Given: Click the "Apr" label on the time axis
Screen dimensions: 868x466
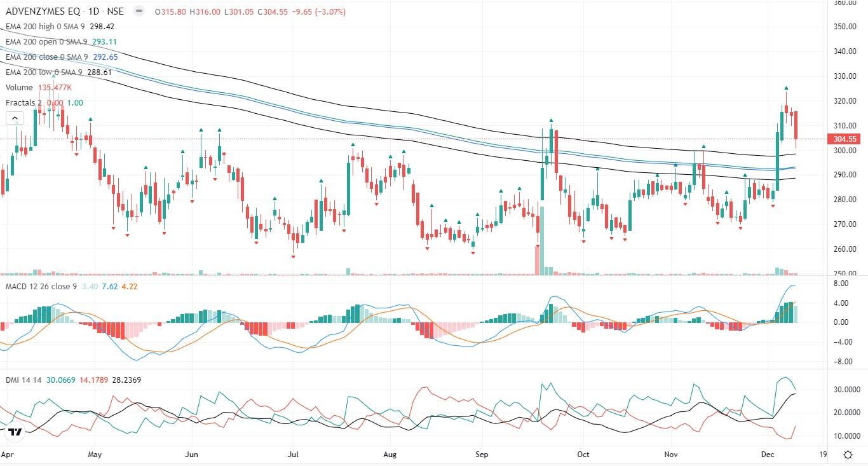Looking at the screenshot, I should [8, 455].
